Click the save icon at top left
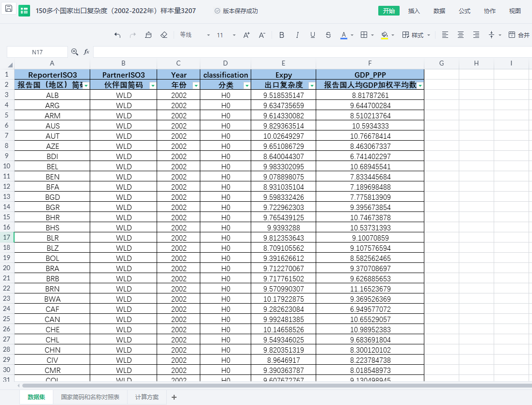This screenshot has width=532, height=405. point(9,8)
